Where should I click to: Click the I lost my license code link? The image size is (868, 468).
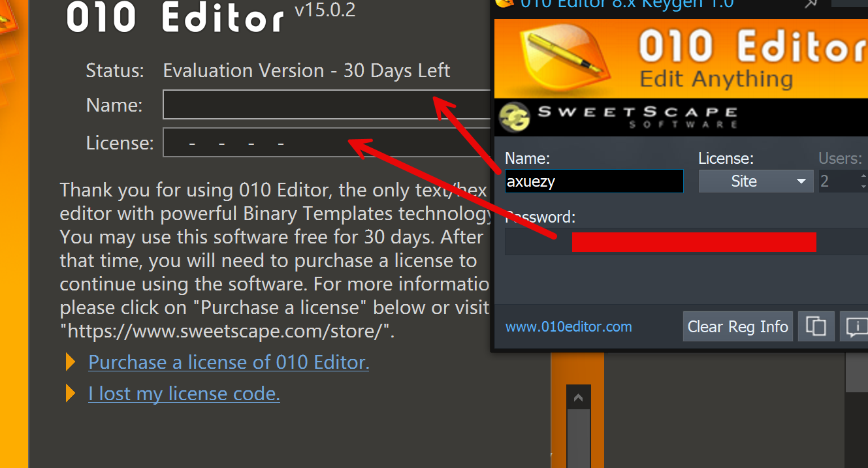click(184, 394)
